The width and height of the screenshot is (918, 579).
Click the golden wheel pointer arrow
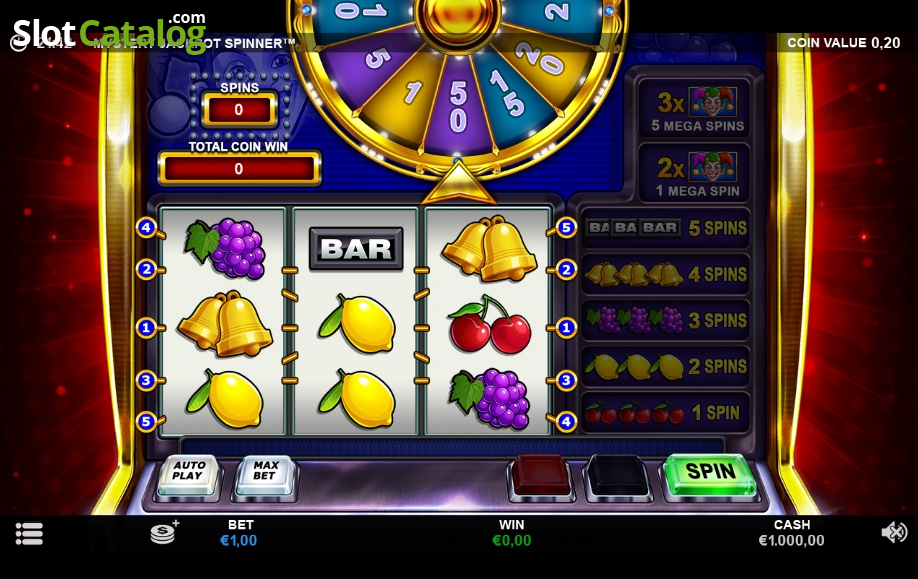click(458, 182)
